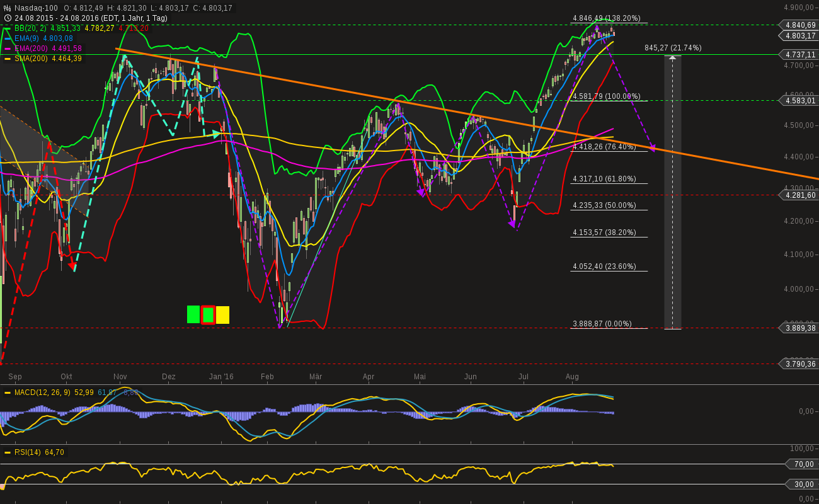Select the EMA(9) indicator label
The height and width of the screenshot is (504, 819).
pyautogui.click(x=28, y=38)
